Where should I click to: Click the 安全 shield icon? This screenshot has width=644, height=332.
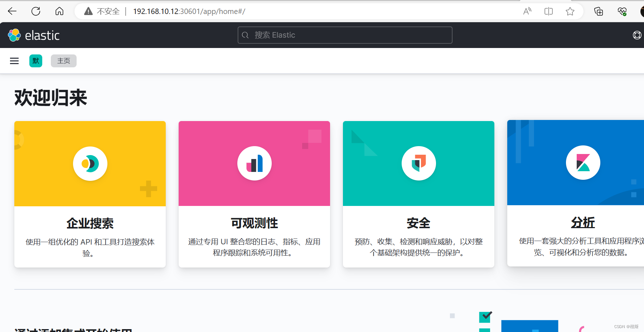point(418,163)
